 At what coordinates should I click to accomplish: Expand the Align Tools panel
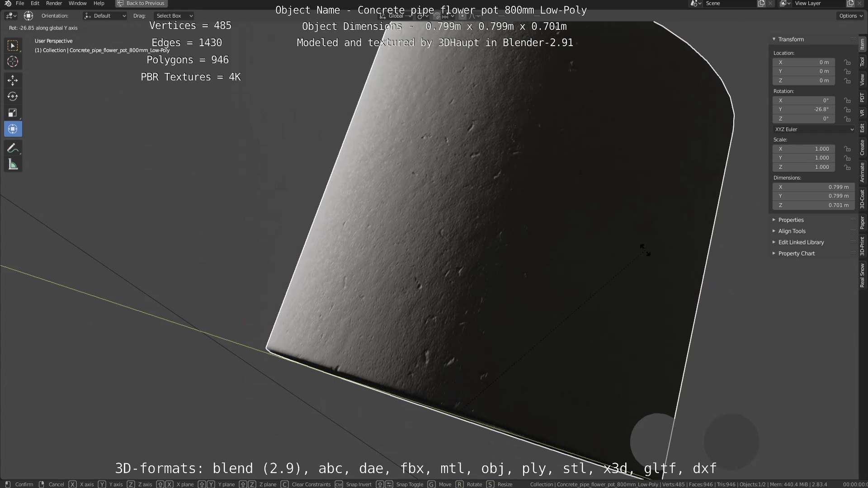pyautogui.click(x=792, y=231)
